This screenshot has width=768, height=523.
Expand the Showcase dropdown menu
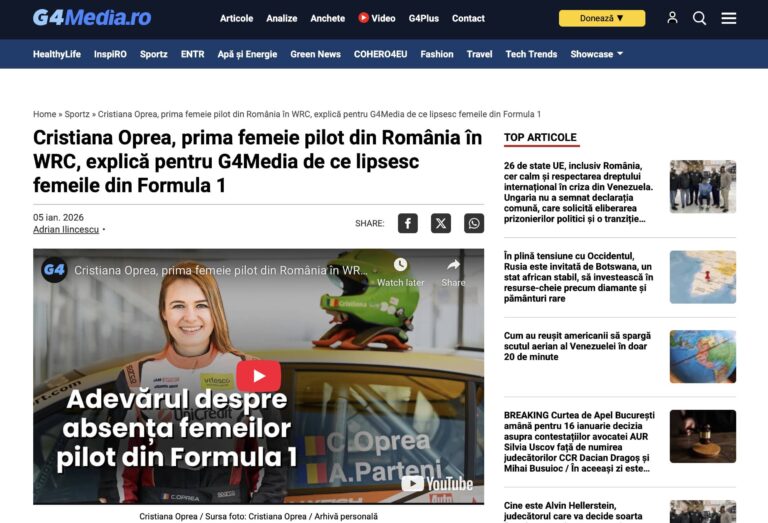click(596, 54)
